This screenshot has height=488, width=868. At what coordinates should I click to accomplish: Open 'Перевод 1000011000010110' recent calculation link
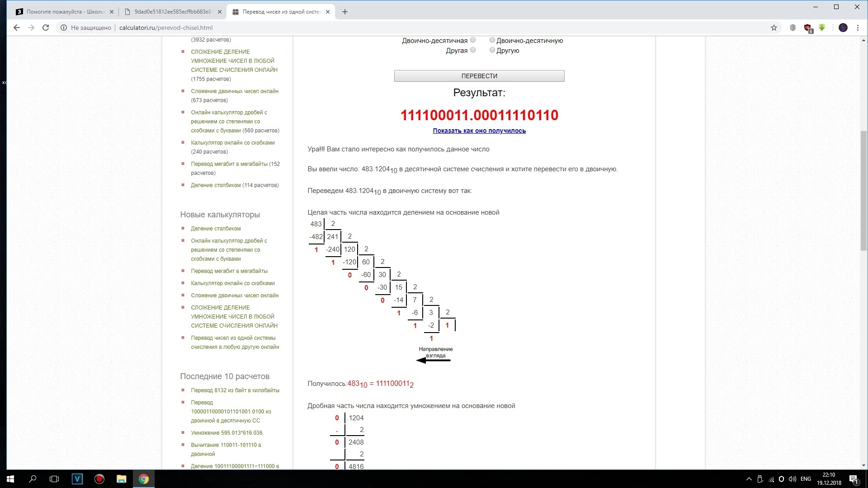coord(231,412)
